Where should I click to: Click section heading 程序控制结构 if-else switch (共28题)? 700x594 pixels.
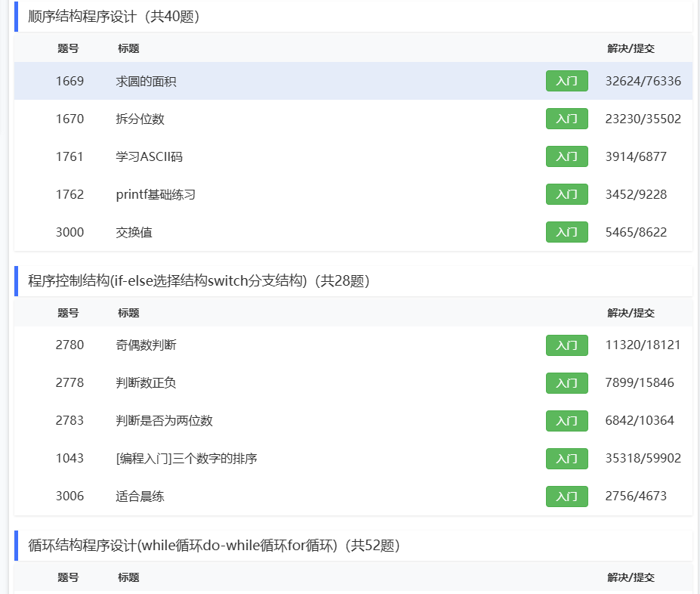[199, 281]
